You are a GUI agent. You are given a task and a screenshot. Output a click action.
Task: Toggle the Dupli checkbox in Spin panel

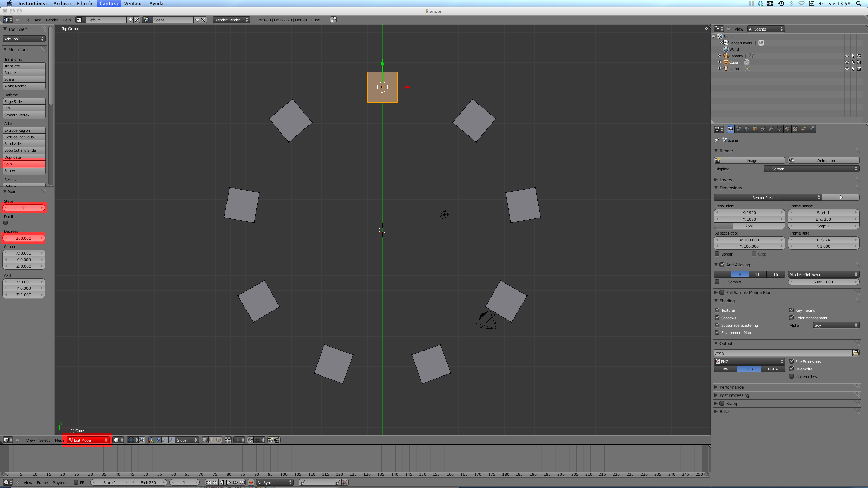pyautogui.click(x=6, y=223)
